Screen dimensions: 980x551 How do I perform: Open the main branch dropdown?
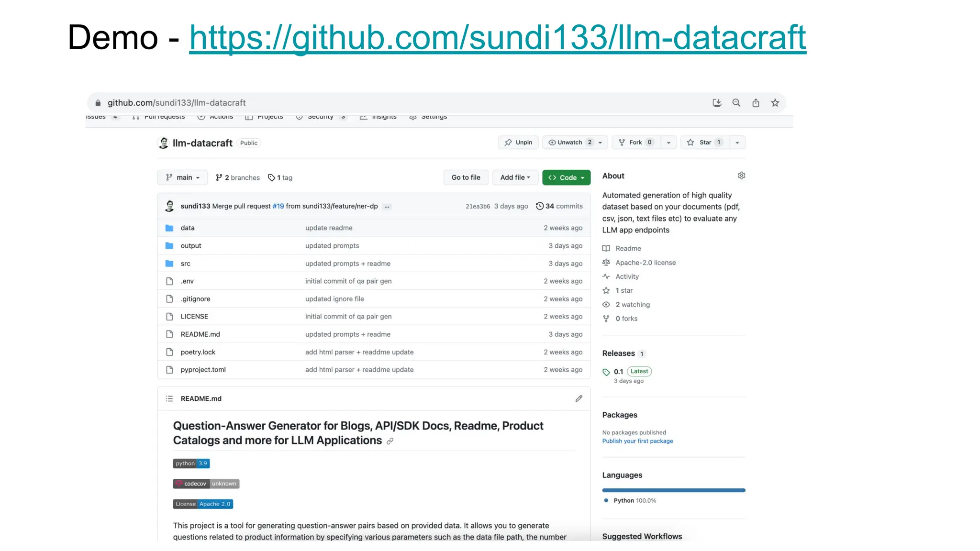(x=182, y=177)
